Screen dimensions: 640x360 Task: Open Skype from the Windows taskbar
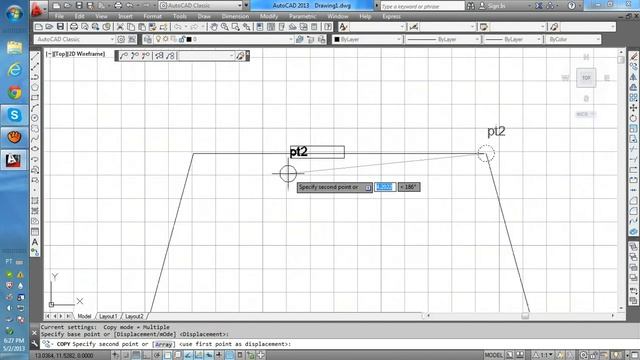[x=14, y=115]
